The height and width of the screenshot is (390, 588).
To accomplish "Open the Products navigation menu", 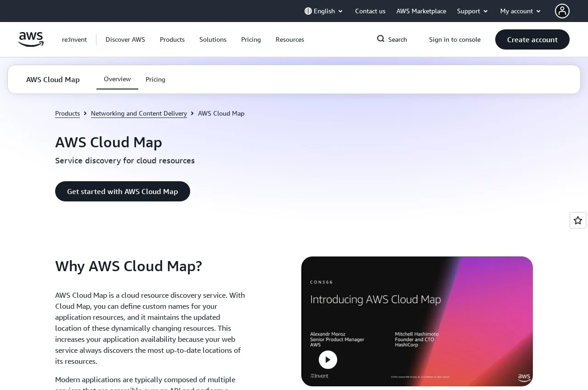I will coord(172,39).
